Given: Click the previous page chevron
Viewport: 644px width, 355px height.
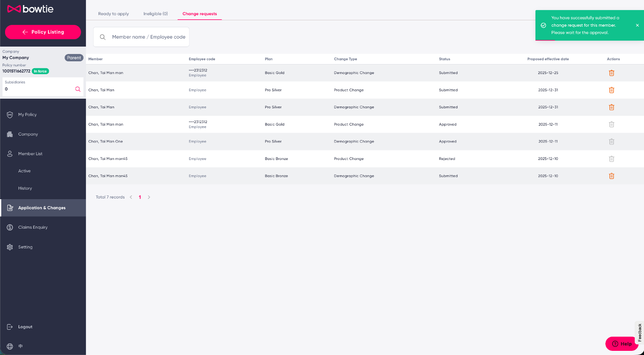Looking at the screenshot, I should [131, 197].
